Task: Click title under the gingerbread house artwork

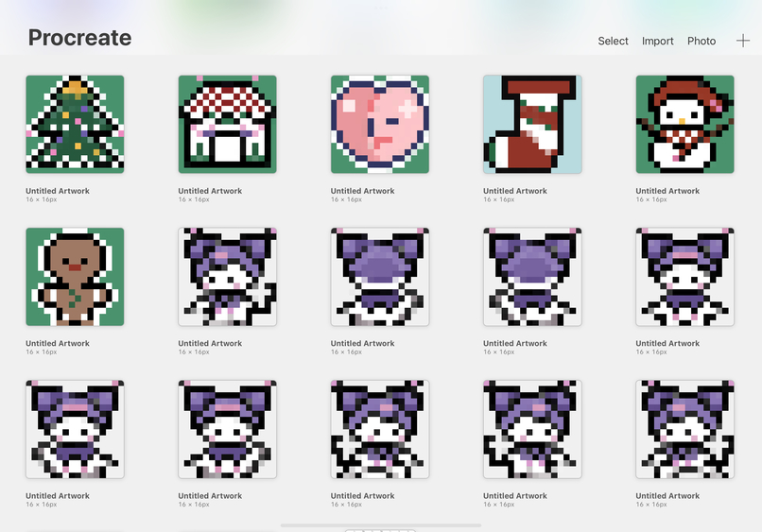Action: tap(210, 191)
